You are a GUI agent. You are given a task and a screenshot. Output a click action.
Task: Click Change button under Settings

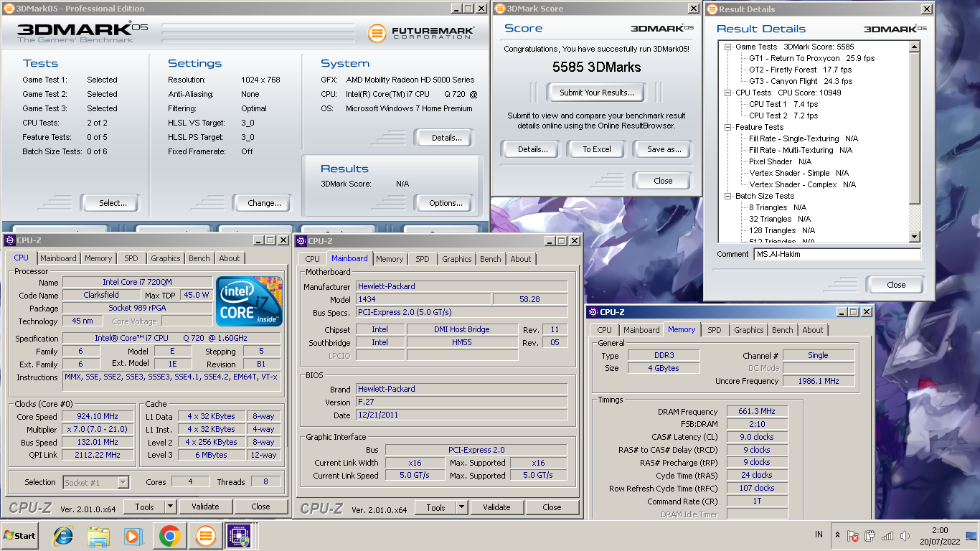(x=265, y=203)
